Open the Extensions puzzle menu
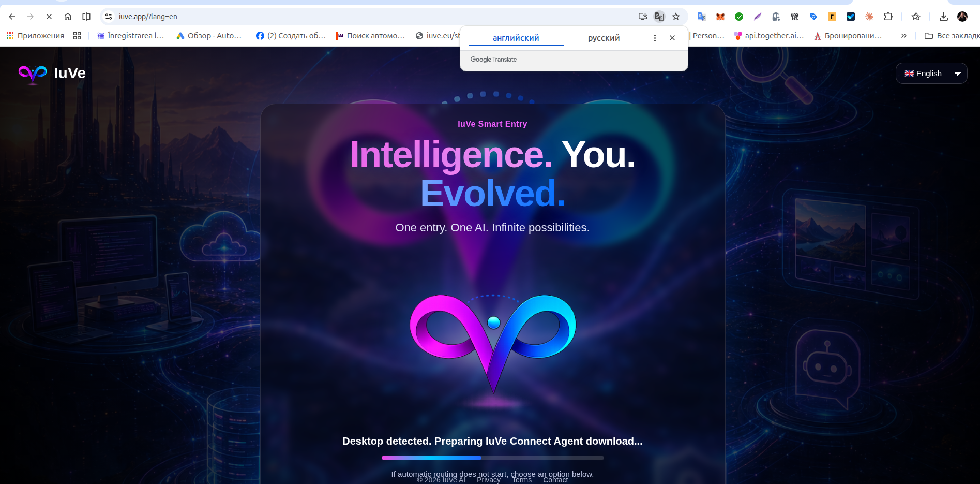This screenshot has height=484, width=980. [x=888, y=17]
